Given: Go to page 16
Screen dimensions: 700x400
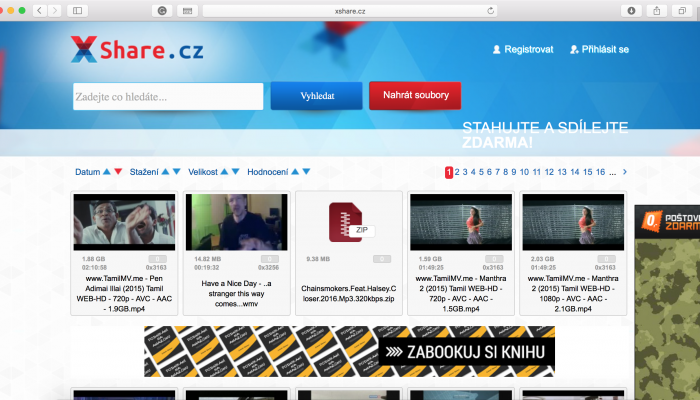Looking at the screenshot, I should point(600,172).
